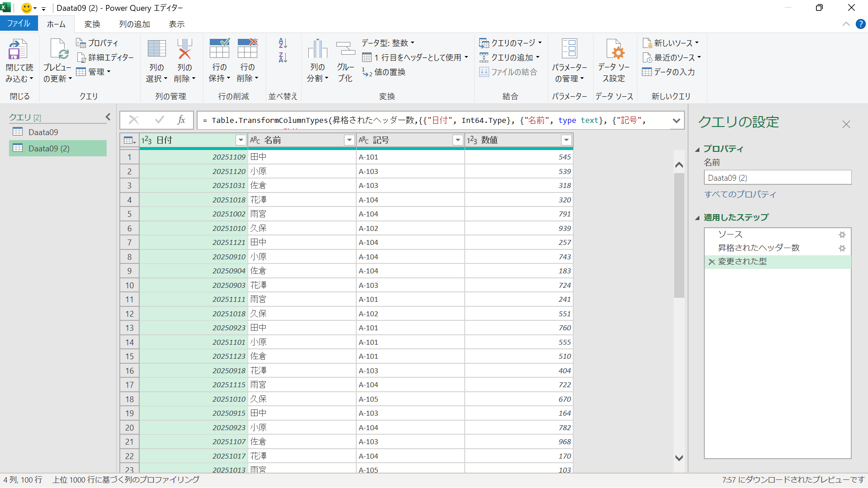Open the 列の追加 ribbon tab
This screenshot has height=488, width=868.
(134, 24)
